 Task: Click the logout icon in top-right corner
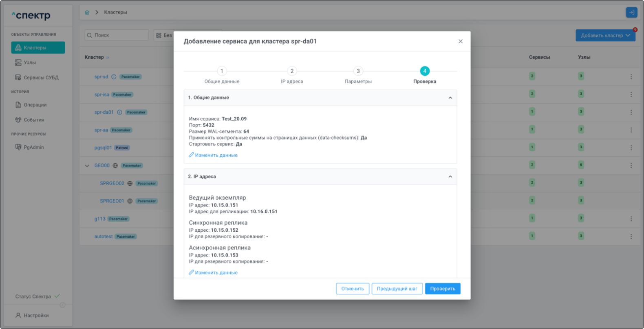631,12
